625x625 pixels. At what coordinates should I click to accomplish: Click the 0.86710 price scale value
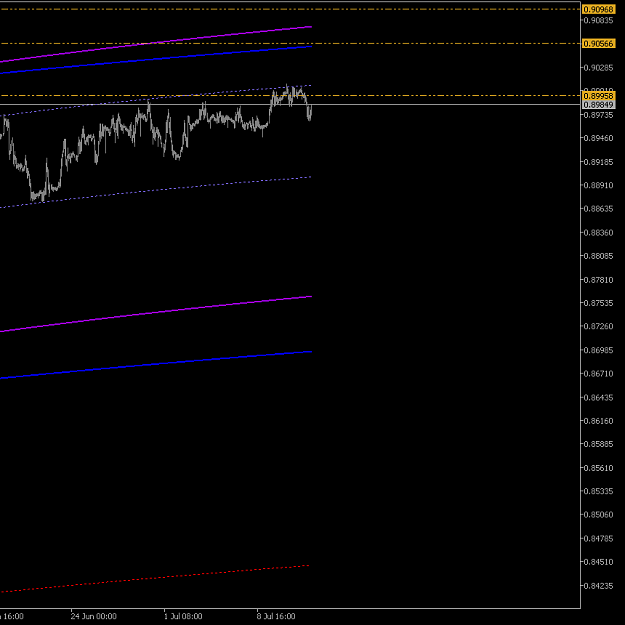point(598,374)
